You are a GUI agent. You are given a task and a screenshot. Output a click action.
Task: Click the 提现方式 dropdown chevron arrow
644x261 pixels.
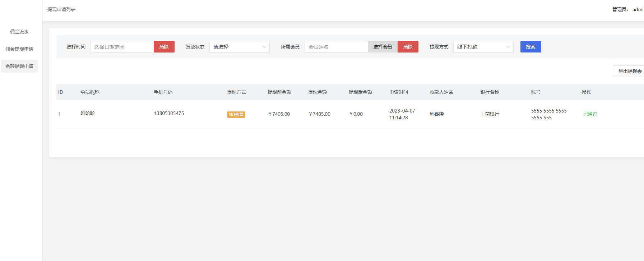508,47
